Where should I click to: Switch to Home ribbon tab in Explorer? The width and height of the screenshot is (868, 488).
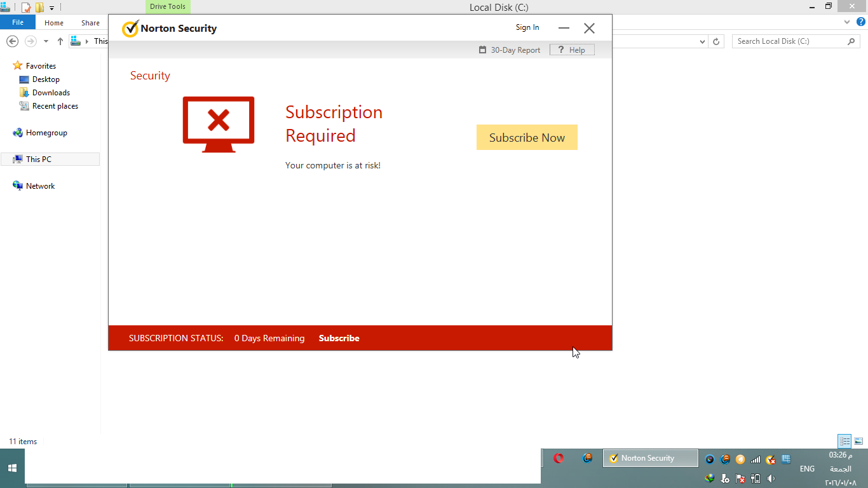click(54, 23)
